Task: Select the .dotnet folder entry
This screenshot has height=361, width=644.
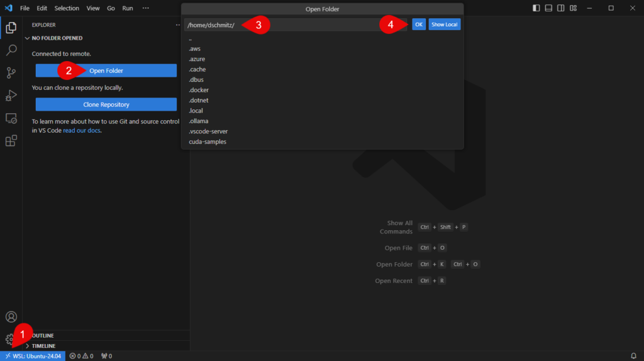Action: click(x=323, y=100)
